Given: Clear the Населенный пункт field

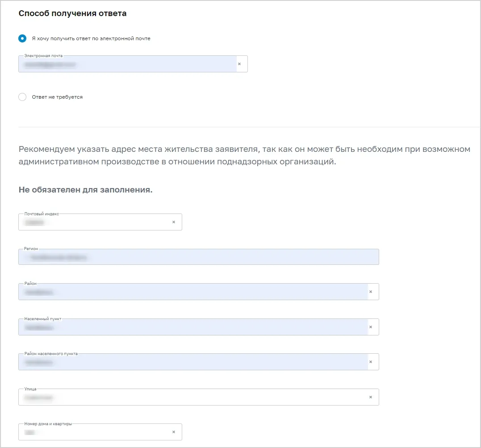Looking at the screenshot, I should pyautogui.click(x=371, y=327).
